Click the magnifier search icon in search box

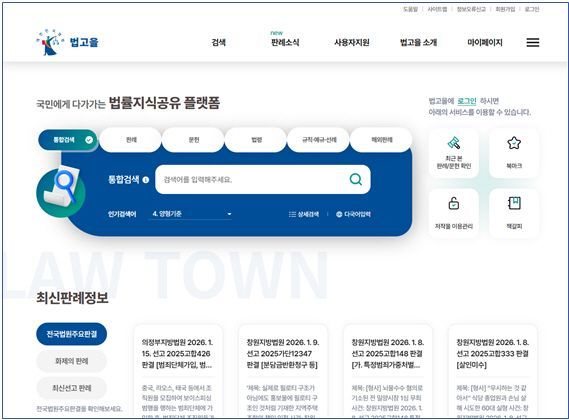tap(355, 179)
